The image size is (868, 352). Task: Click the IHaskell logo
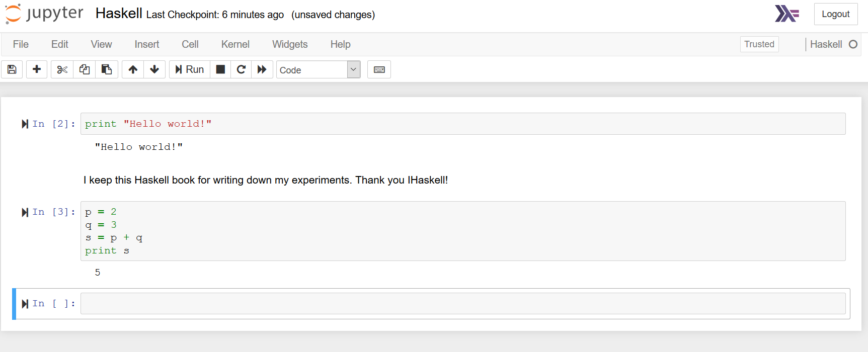click(x=787, y=14)
